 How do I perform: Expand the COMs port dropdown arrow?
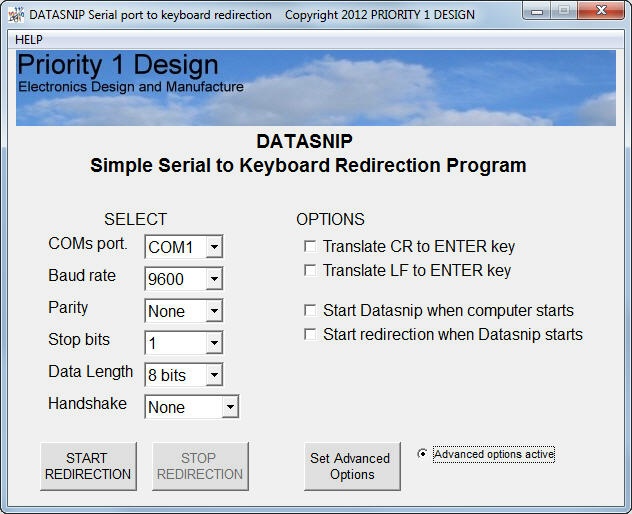214,246
